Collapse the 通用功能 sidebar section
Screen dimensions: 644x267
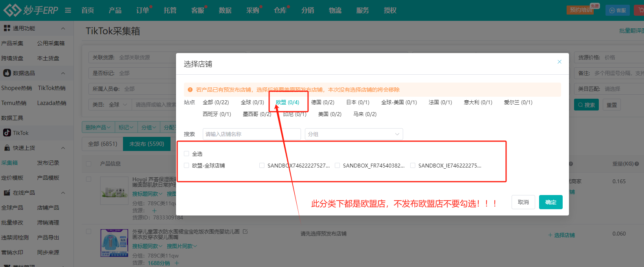point(63,28)
